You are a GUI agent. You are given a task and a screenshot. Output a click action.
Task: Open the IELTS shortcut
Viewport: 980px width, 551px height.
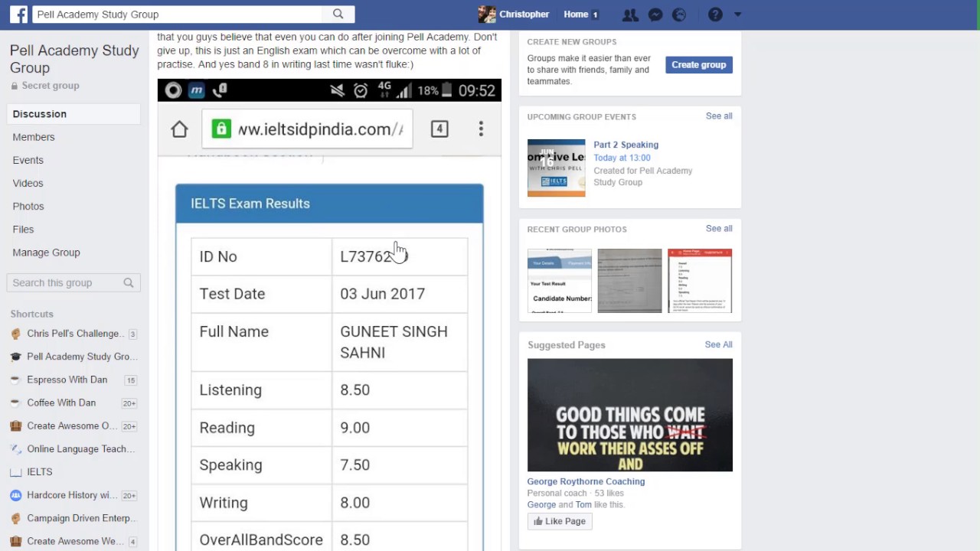(x=40, y=472)
